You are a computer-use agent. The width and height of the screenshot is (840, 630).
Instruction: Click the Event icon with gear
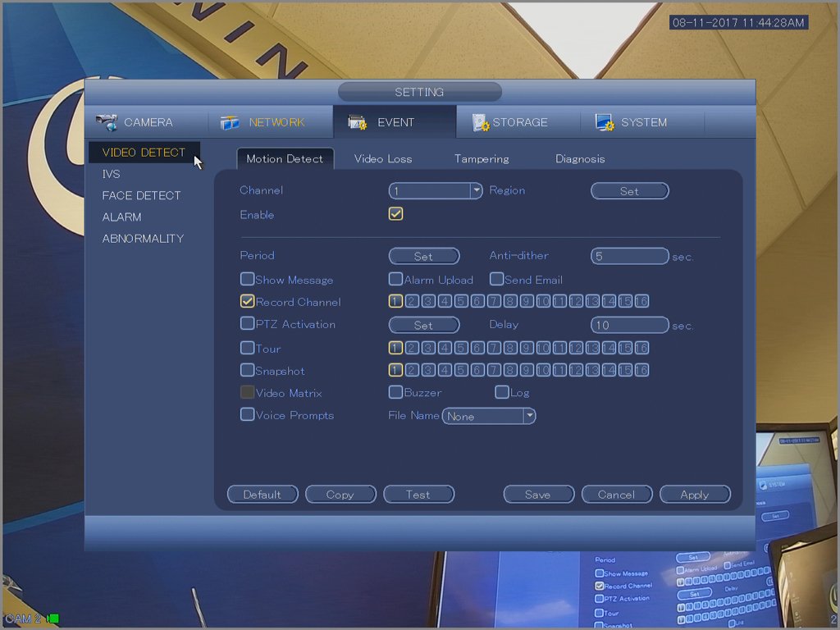(x=357, y=122)
